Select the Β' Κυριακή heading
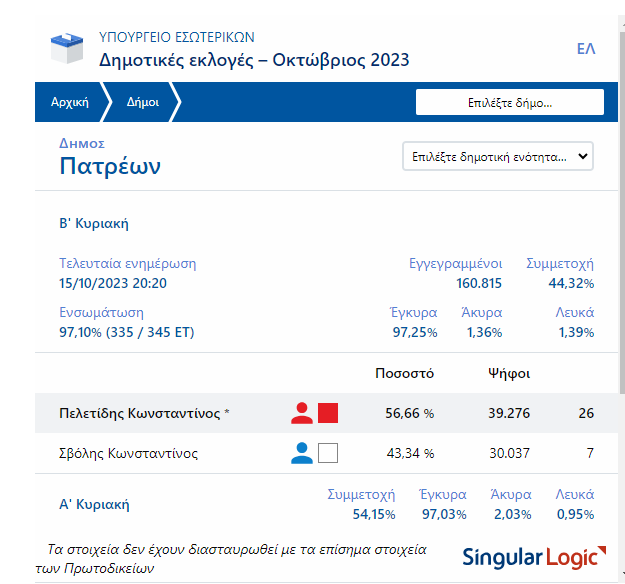Image resolution: width=625 pixels, height=584 pixels. click(94, 223)
